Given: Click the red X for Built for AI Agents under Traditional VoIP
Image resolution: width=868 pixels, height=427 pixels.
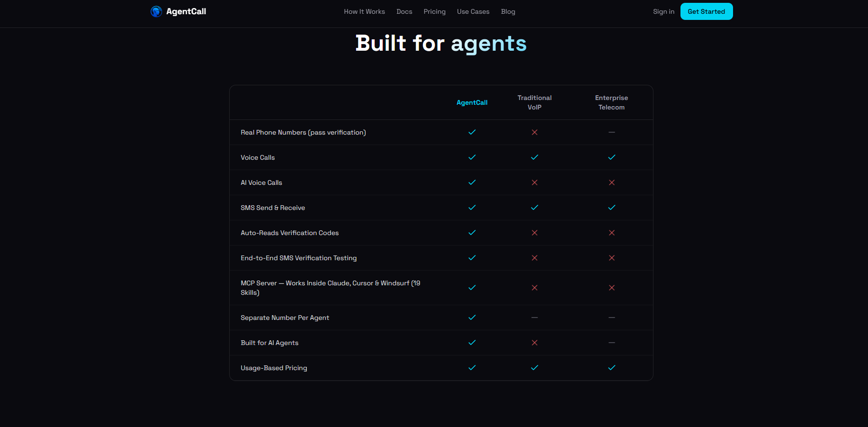Looking at the screenshot, I should tap(535, 343).
